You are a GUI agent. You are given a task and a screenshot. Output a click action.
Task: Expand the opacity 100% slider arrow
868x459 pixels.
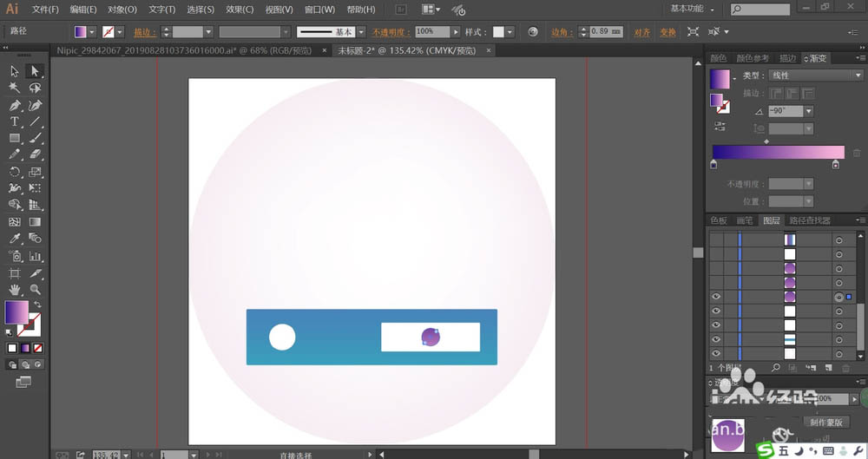(456, 32)
